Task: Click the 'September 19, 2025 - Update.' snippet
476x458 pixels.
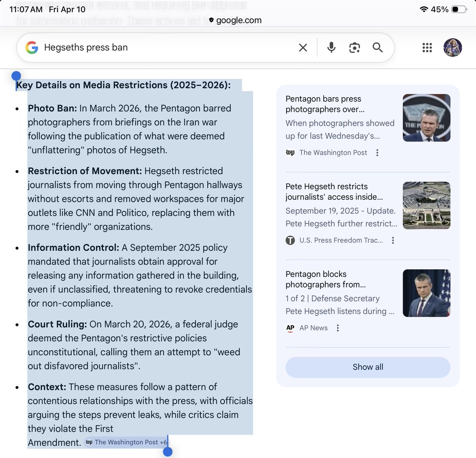Action: [x=341, y=211]
